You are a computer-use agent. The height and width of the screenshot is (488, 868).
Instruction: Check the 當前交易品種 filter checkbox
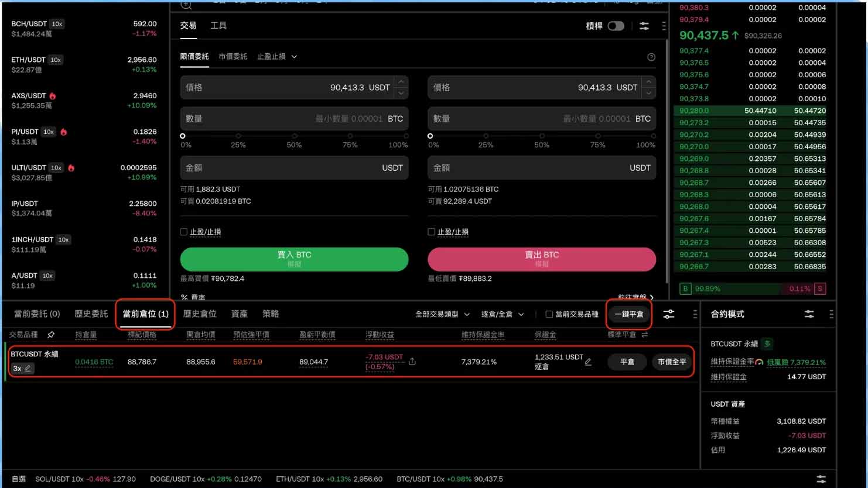click(549, 314)
